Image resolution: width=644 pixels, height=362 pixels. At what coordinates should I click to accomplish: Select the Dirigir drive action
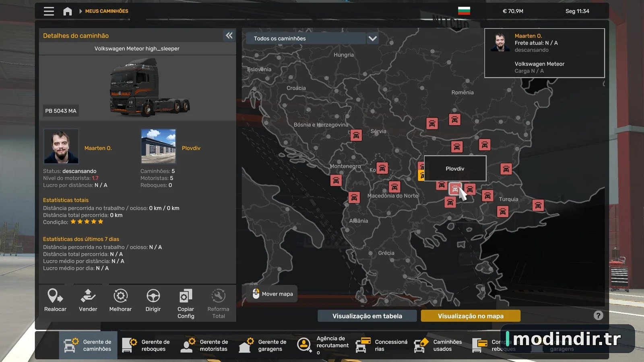point(153,301)
